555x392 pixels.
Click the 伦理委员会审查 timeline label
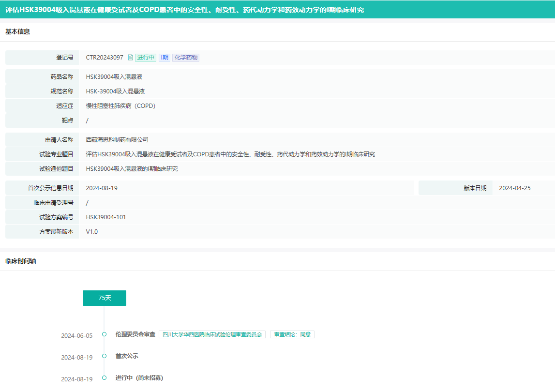point(135,334)
